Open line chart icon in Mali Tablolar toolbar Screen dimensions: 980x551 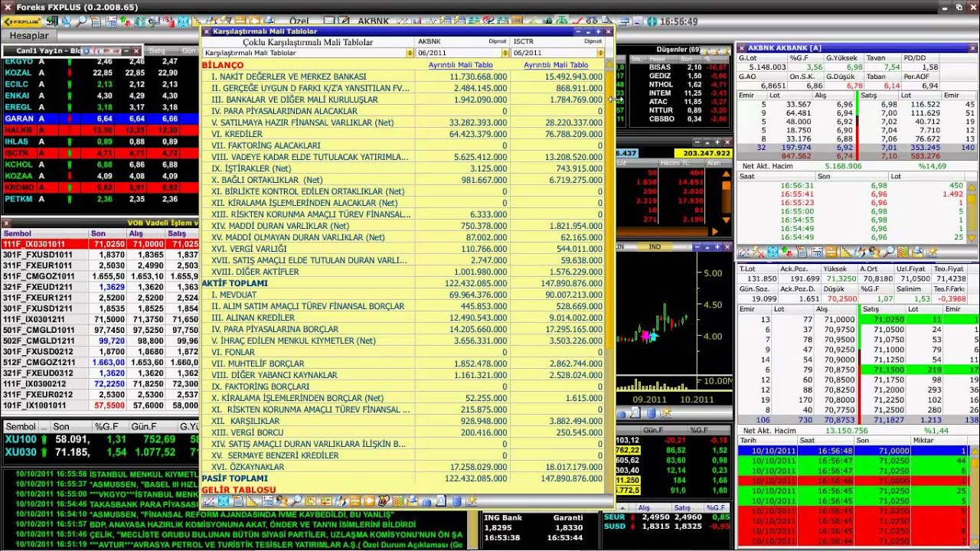click(208, 501)
